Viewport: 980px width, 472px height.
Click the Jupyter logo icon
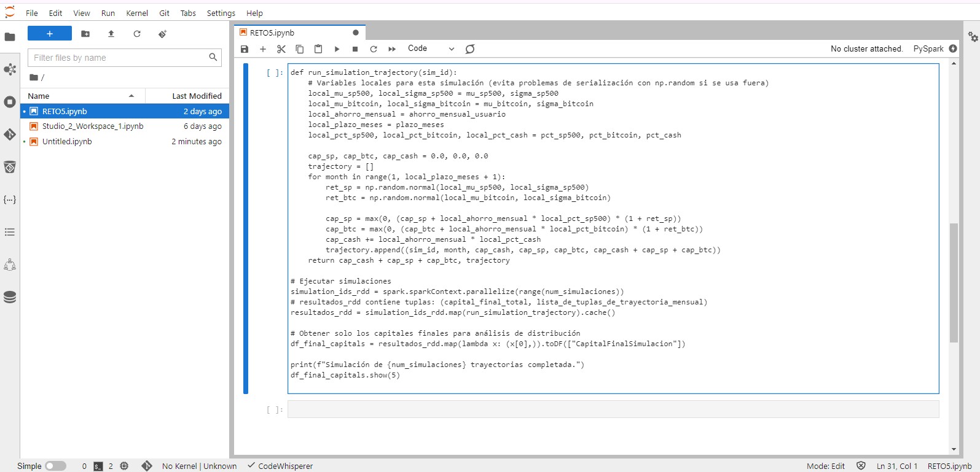coord(9,12)
